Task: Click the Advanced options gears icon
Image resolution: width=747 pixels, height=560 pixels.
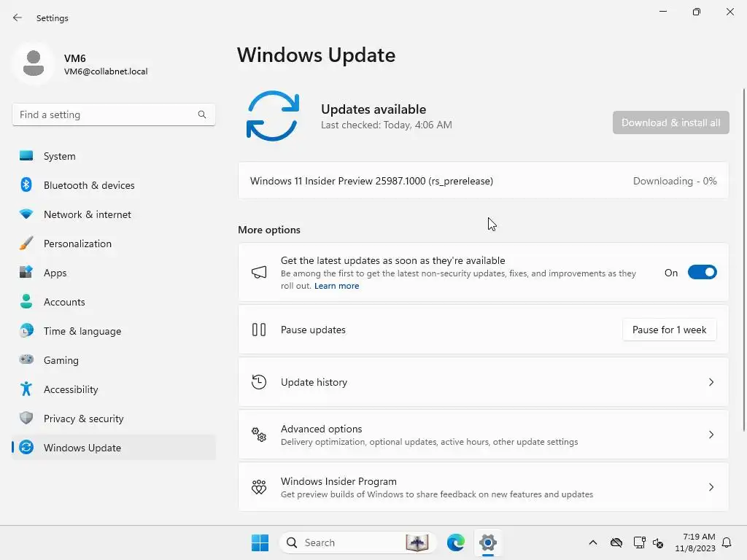Action: [259, 435]
